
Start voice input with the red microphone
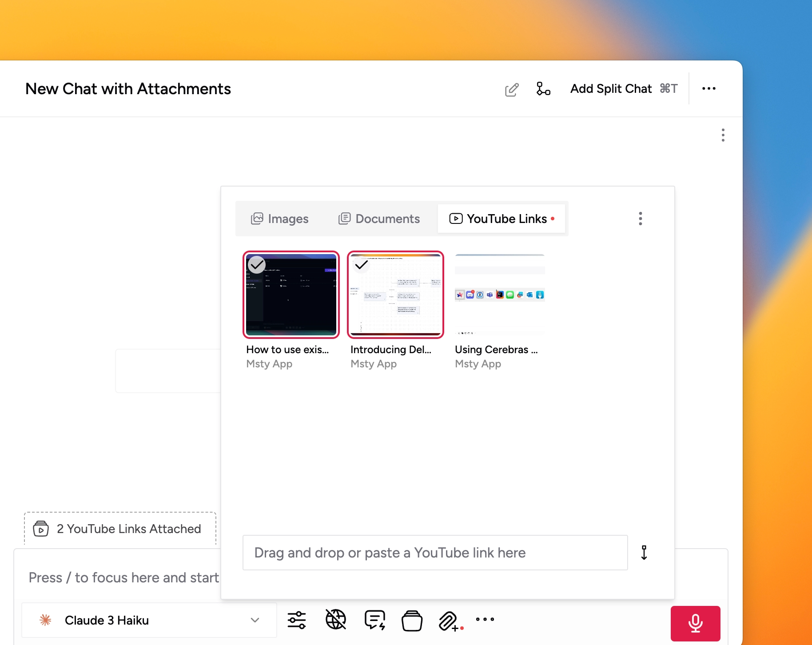(x=695, y=623)
